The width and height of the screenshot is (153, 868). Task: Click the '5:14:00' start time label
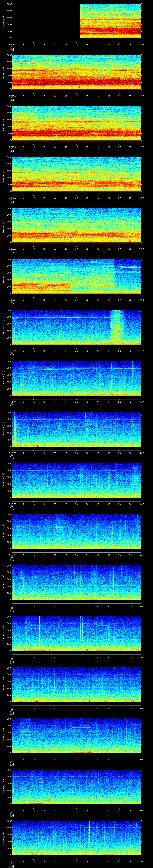tap(12, 555)
